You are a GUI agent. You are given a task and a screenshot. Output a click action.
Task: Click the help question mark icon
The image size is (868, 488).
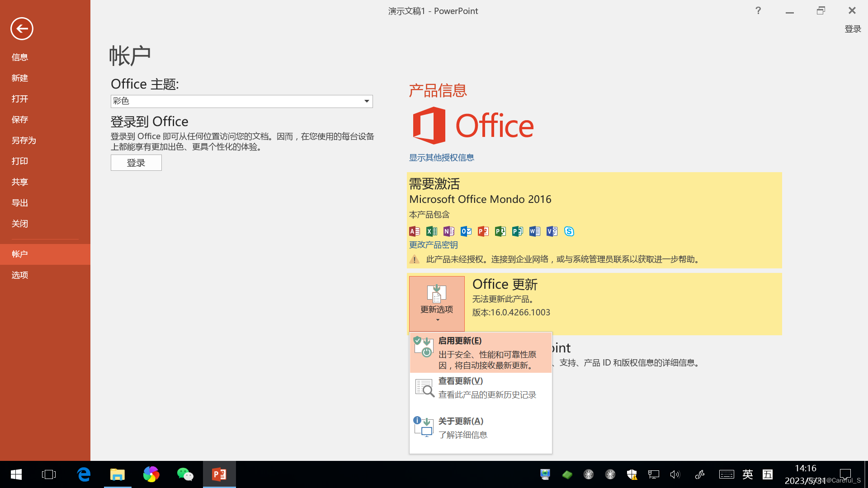[x=758, y=10]
